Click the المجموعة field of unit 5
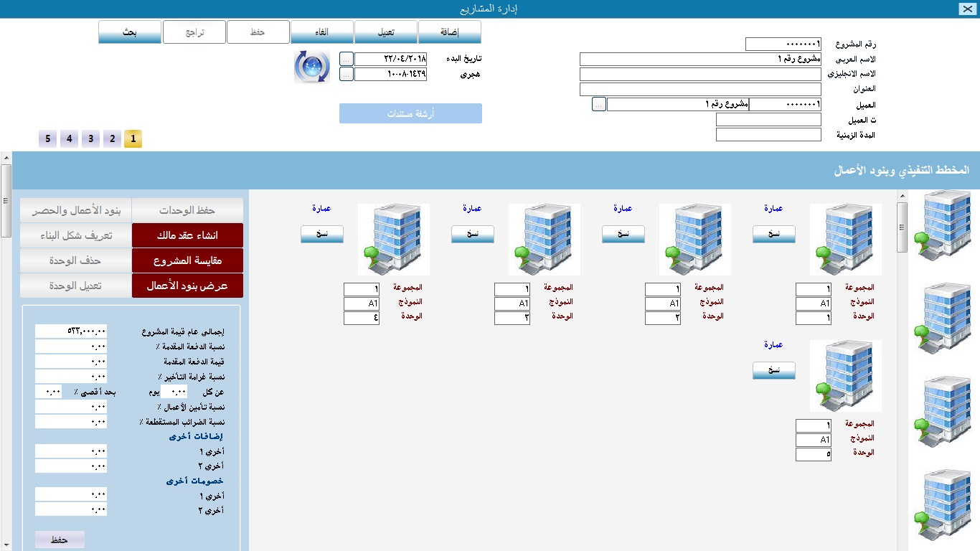The image size is (980, 551). [814, 425]
